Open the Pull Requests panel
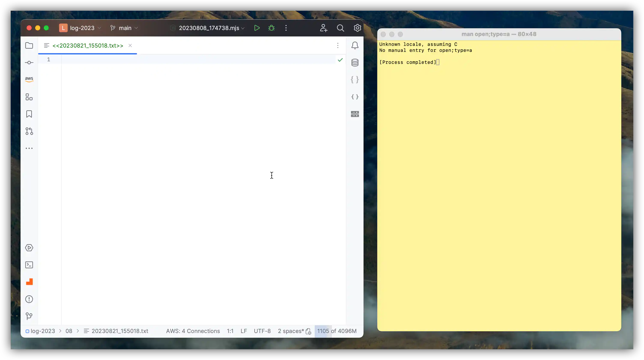The image size is (644, 360). pos(29,131)
